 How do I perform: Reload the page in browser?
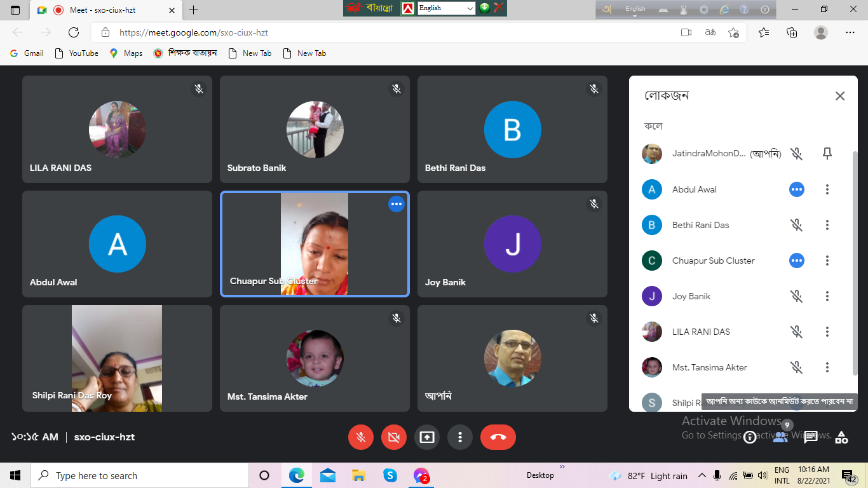74,32
